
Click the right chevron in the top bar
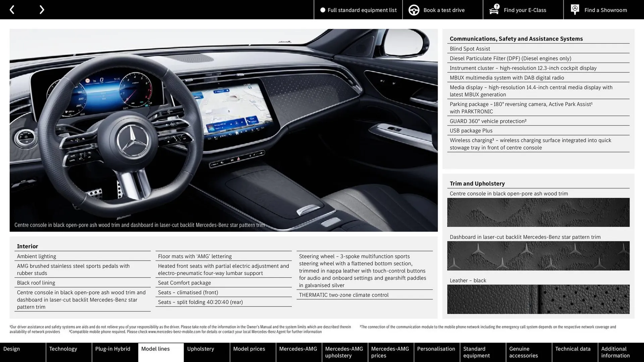(x=42, y=9)
